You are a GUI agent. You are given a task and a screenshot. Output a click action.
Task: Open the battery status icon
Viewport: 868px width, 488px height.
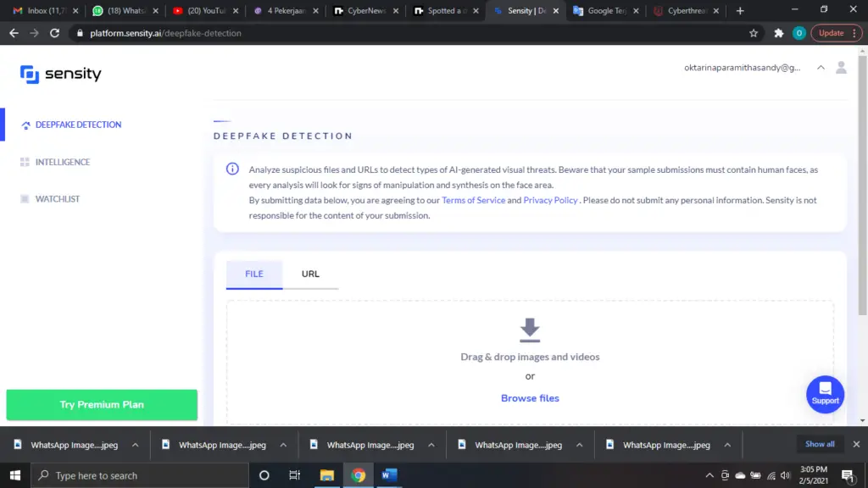pos(755,475)
